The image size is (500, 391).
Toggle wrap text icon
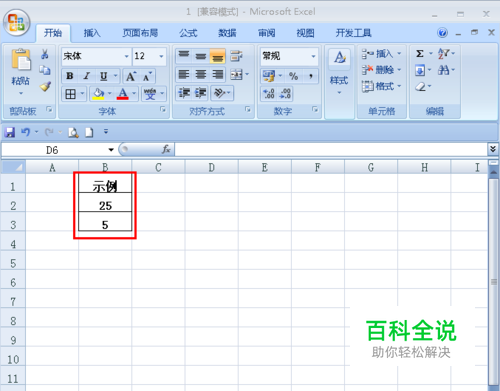click(236, 56)
